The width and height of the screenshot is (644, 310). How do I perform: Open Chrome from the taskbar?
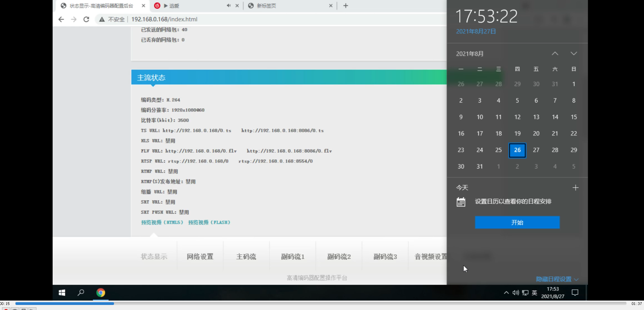tap(101, 292)
